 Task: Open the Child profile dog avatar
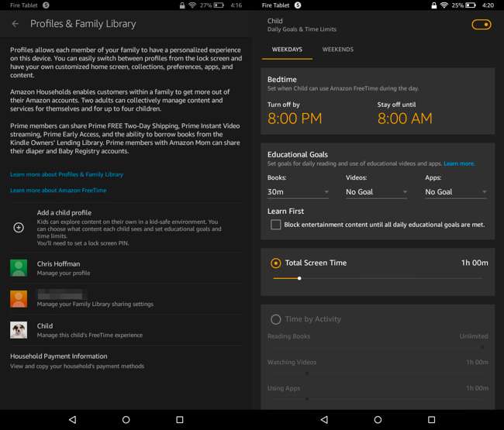[19, 330]
